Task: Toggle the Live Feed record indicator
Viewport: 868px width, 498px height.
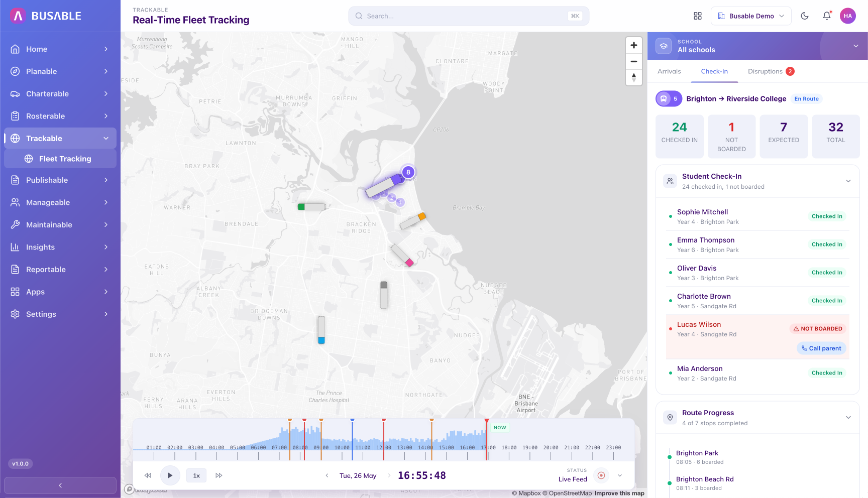Action: click(601, 475)
